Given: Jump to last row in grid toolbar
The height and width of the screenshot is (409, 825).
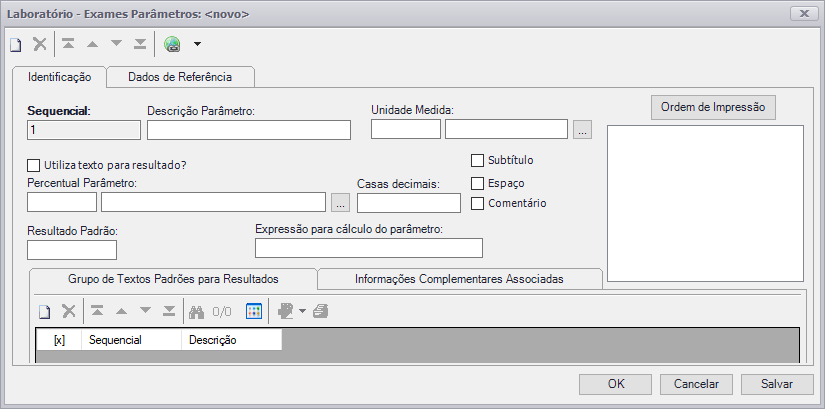Looking at the screenshot, I should coord(169,311).
